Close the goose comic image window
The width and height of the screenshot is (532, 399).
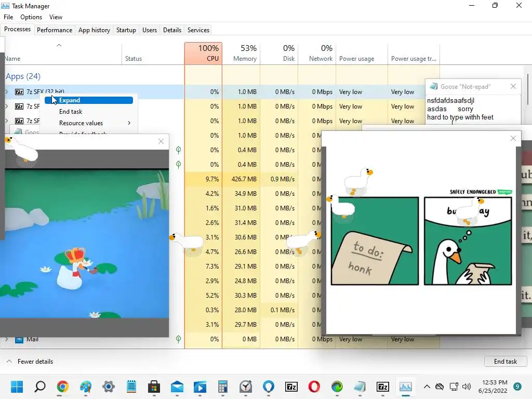pos(513,138)
